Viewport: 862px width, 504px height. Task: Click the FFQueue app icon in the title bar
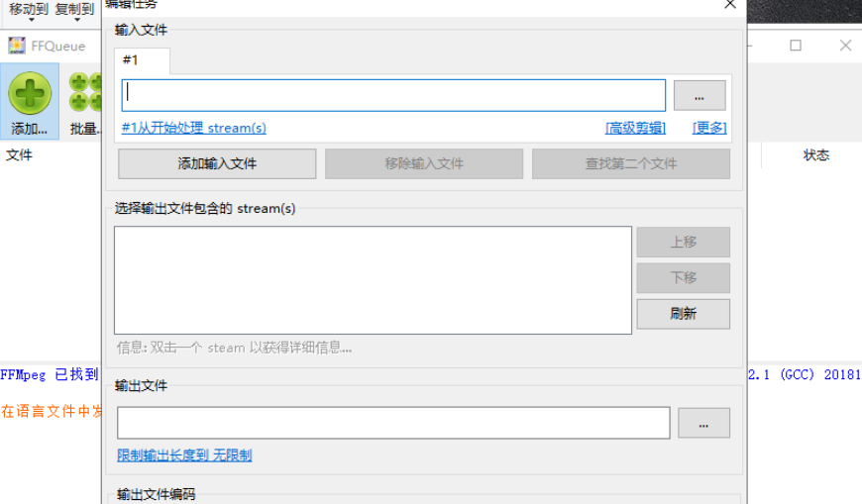tap(17, 46)
